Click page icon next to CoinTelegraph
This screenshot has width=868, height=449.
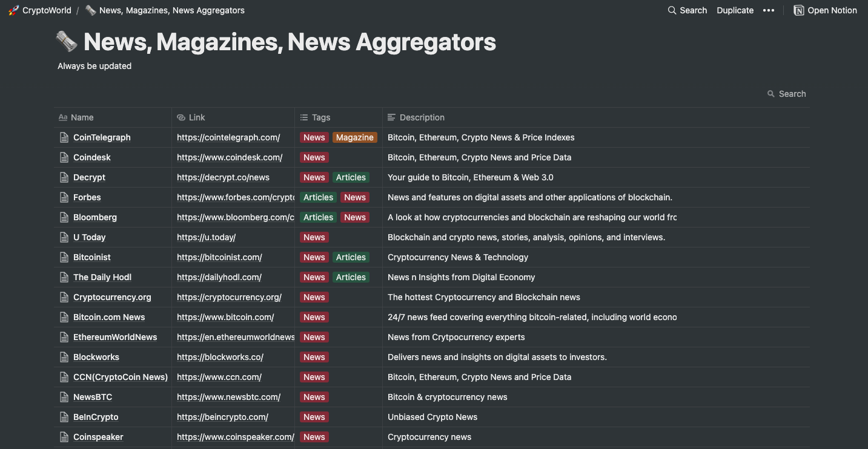coord(64,137)
